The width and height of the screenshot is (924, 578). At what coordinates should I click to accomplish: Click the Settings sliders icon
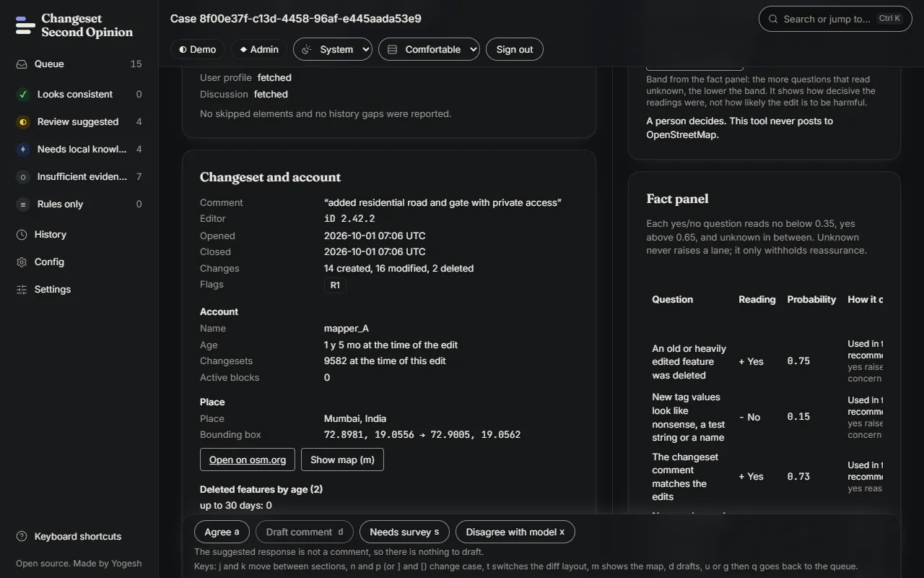[x=22, y=290]
